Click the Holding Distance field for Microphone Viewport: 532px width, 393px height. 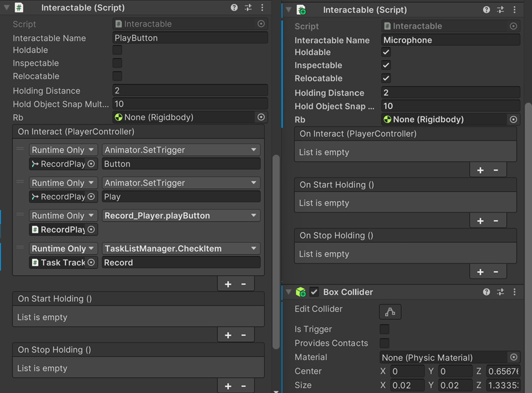450,93
